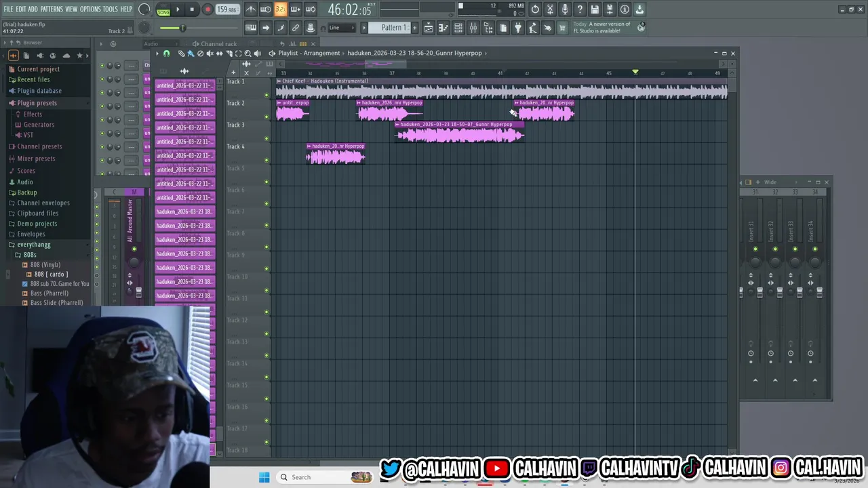
Task: Toggle the playlist magnet snap icon
Action: click(x=167, y=54)
